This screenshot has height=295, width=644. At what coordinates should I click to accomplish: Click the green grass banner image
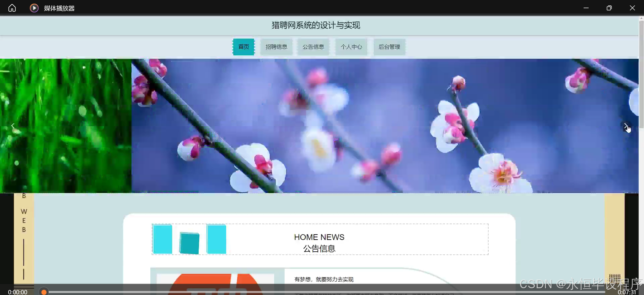coord(66,126)
